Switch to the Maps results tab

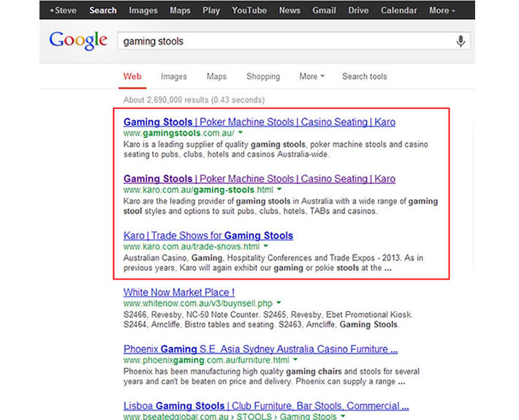(x=216, y=77)
